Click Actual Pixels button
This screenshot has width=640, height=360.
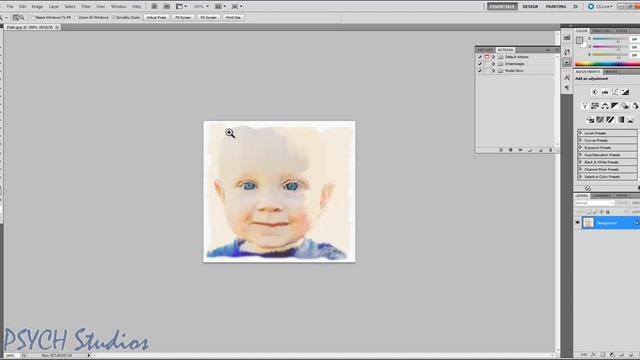156,18
